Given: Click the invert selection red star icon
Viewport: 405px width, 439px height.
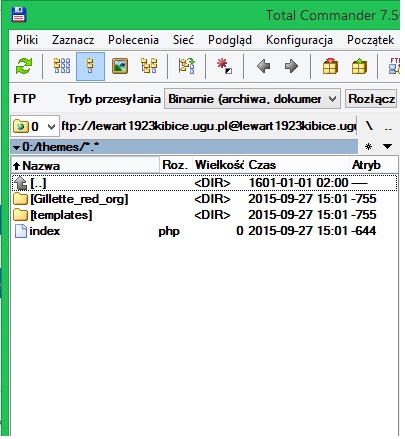Looking at the screenshot, I should [224, 66].
